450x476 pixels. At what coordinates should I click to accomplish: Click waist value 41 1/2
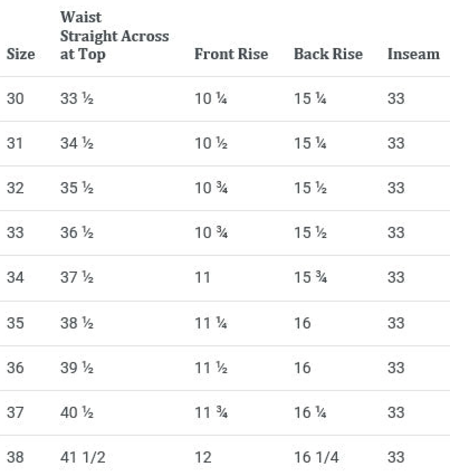point(83,457)
